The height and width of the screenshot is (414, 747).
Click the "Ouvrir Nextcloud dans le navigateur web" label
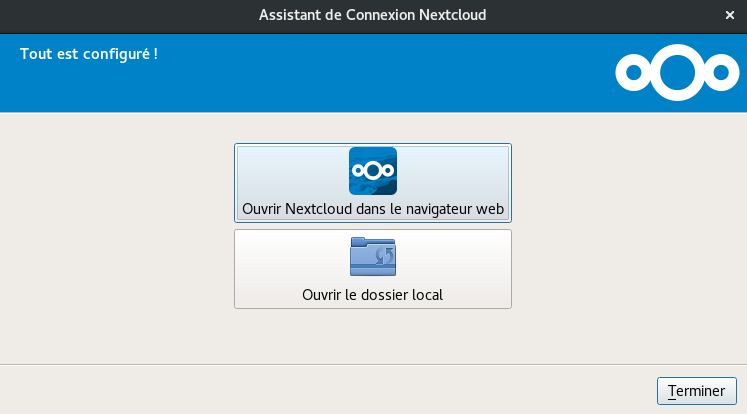click(372, 210)
